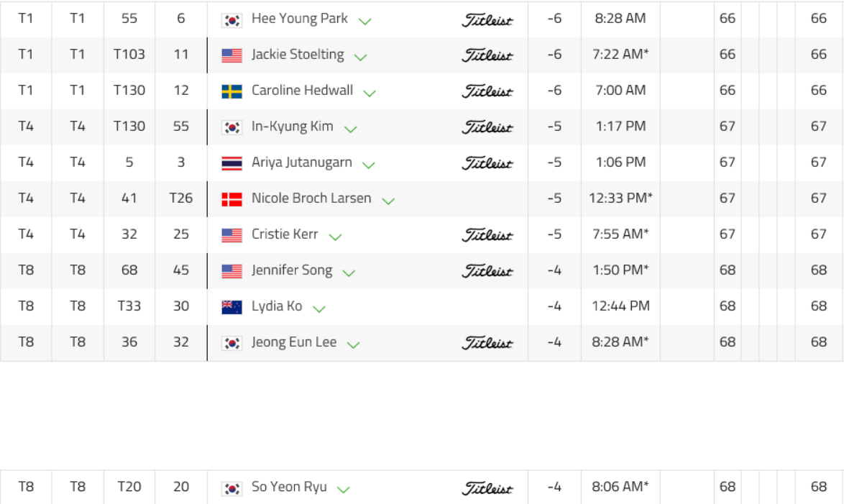Click Jackie Stoelting's -6 score cell
Screen dimensions: 844x504
tap(554, 55)
